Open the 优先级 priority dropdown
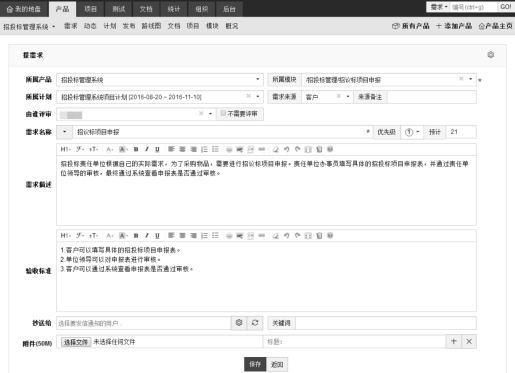 412,132
